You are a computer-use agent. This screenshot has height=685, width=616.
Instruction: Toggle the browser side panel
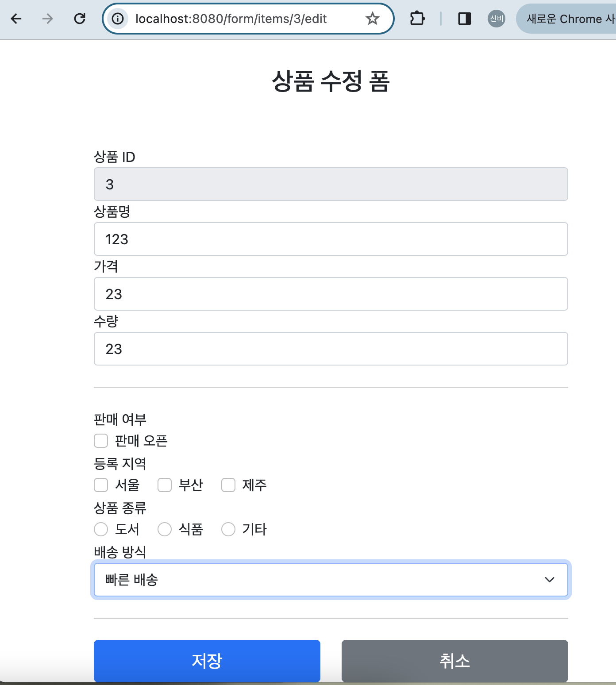pos(465,19)
